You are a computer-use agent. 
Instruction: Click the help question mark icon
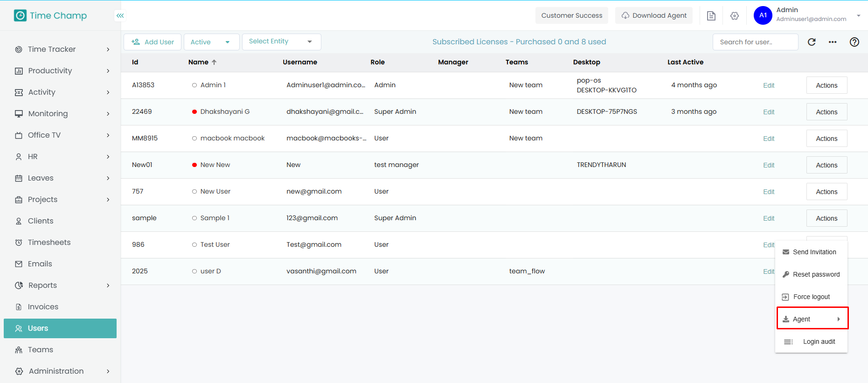point(854,42)
